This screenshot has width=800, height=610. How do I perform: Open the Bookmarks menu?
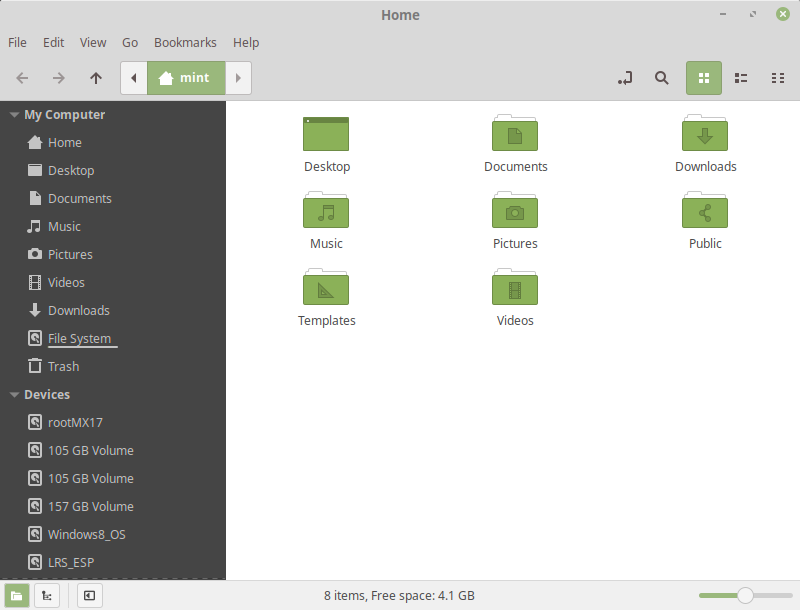pyautogui.click(x=185, y=42)
